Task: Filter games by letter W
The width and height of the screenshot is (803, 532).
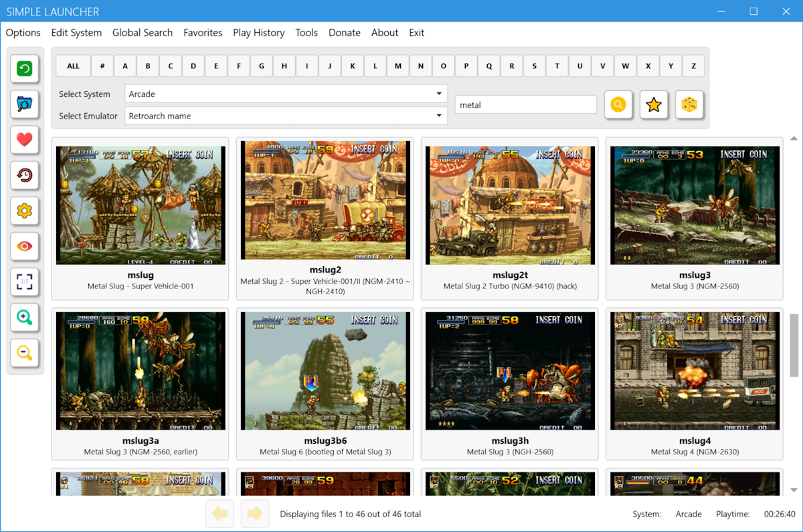Action: 625,66
